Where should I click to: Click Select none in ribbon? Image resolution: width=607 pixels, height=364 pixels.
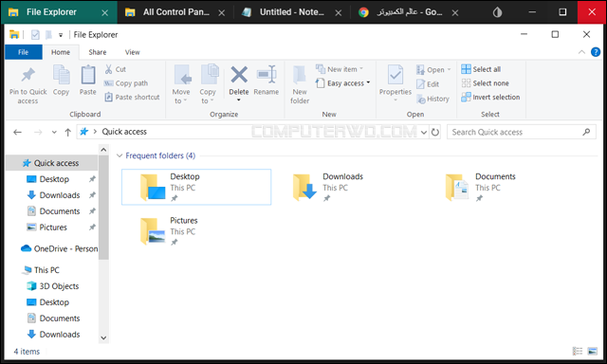point(485,83)
